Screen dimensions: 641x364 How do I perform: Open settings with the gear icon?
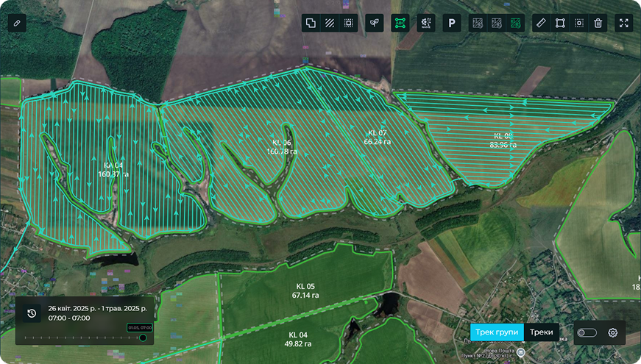(x=612, y=332)
